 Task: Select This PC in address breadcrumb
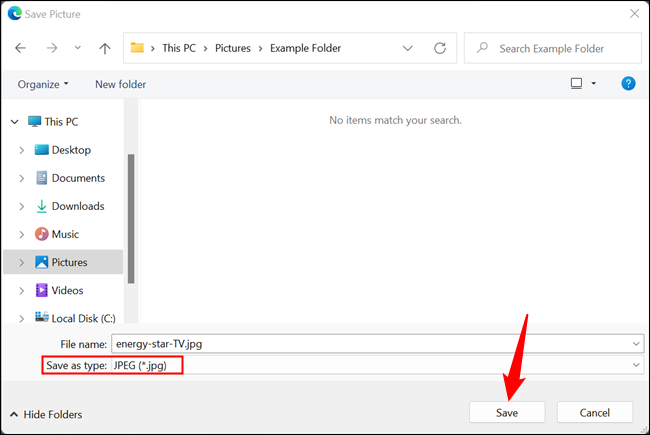click(179, 48)
